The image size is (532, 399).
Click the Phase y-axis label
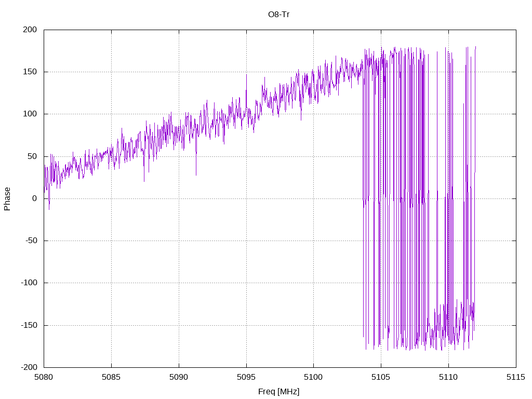(x=7, y=199)
